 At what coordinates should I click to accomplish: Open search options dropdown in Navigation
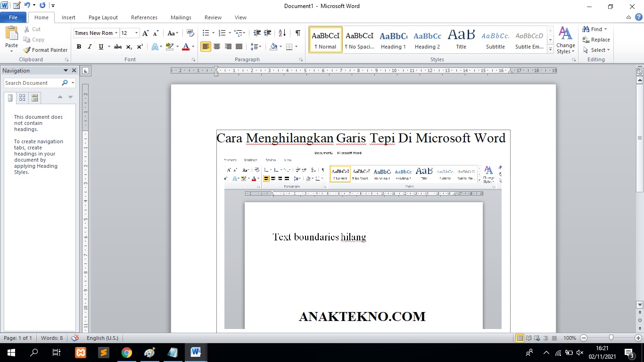(73, 83)
